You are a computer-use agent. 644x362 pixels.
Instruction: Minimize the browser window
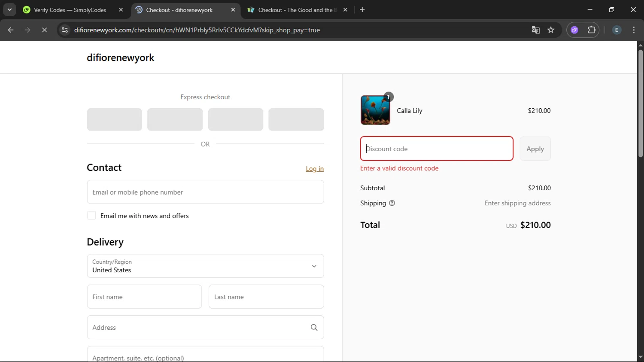(590, 9)
